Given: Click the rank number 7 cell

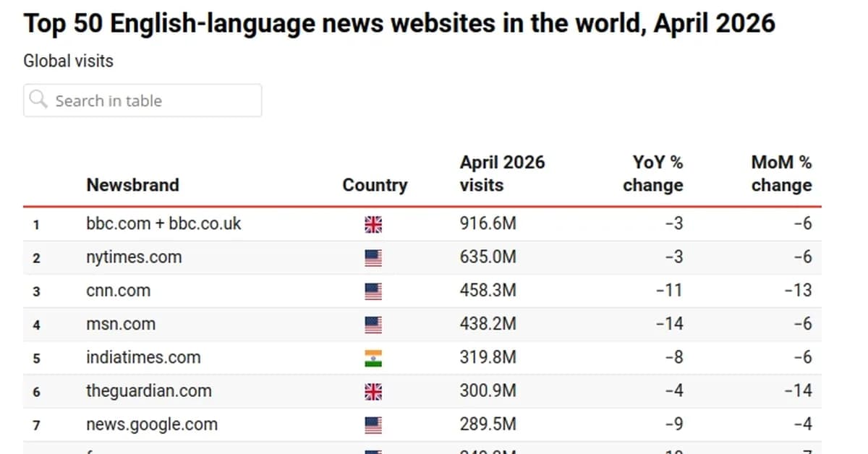Looking at the screenshot, I should pyautogui.click(x=36, y=426).
